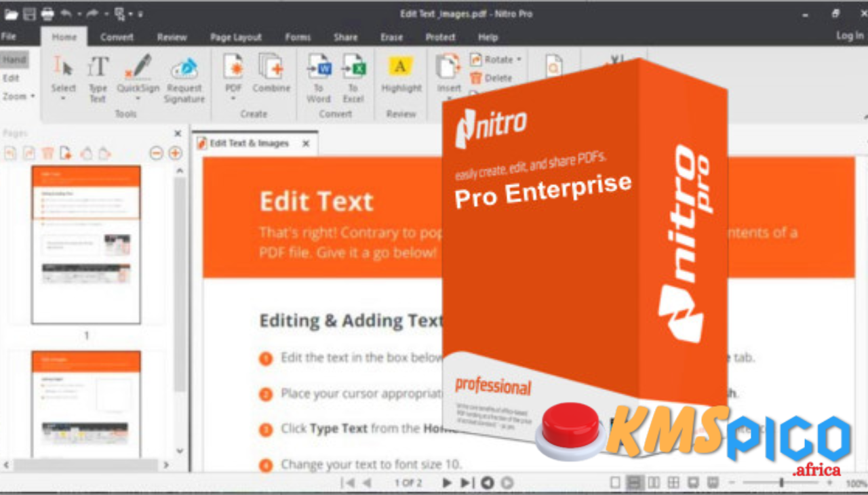Shrink thumbnails with the minus icon
The image size is (868, 495).
coord(157,153)
